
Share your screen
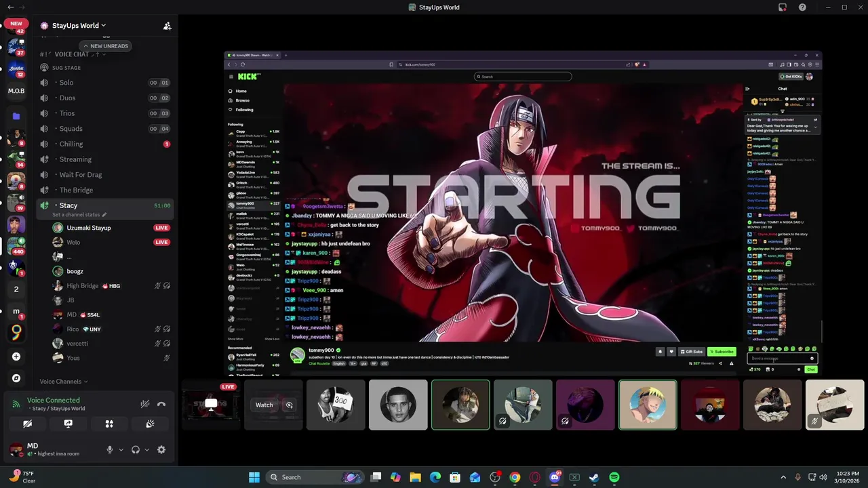pos(68,424)
